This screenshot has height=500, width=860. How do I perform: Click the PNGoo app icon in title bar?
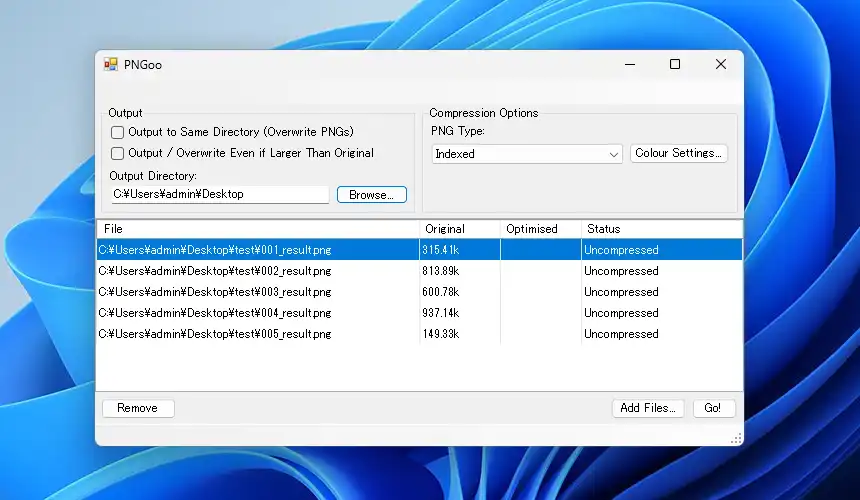click(x=111, y=65)
